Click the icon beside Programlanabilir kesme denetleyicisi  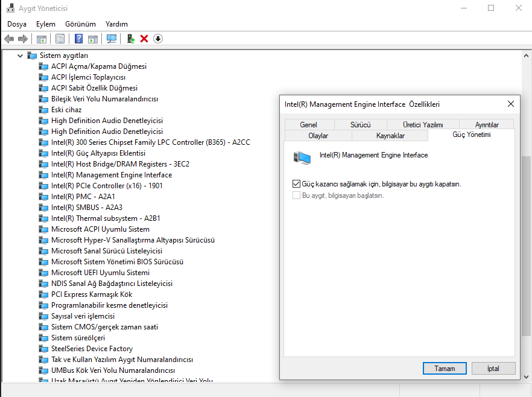(43, 305)
